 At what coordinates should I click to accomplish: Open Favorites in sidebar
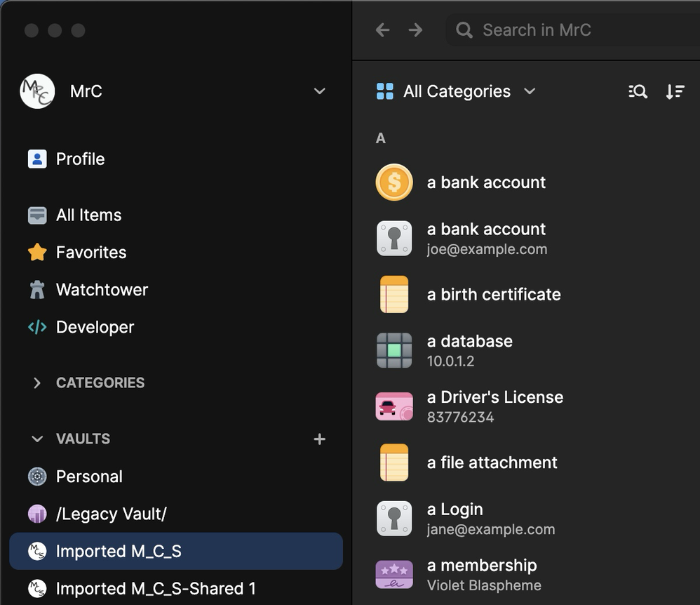tap(91, 253)
